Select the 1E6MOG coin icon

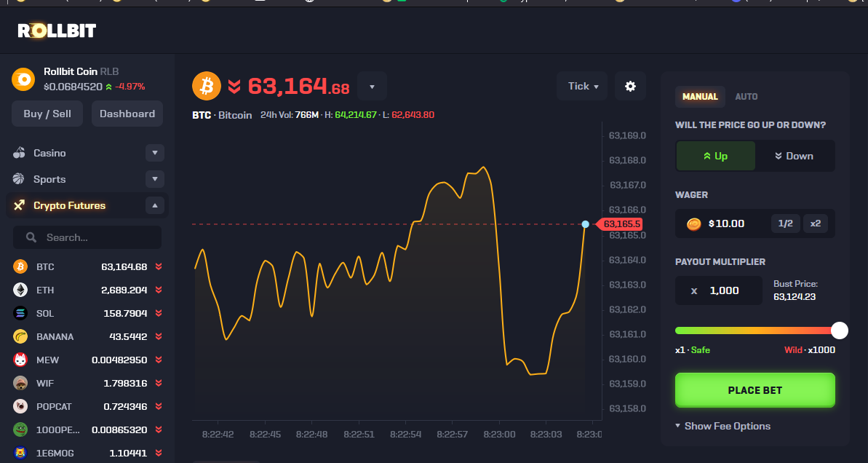click(20, 453)
